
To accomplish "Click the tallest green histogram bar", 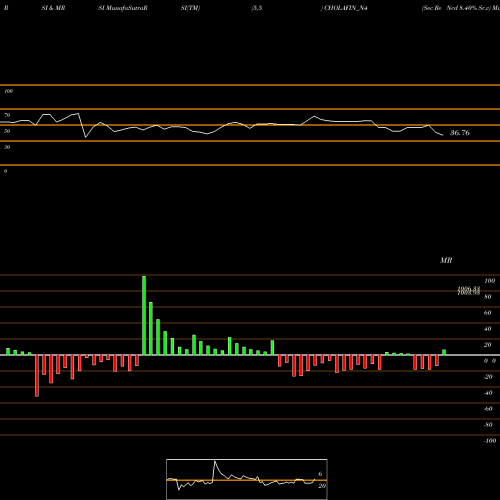I will 144,315.
